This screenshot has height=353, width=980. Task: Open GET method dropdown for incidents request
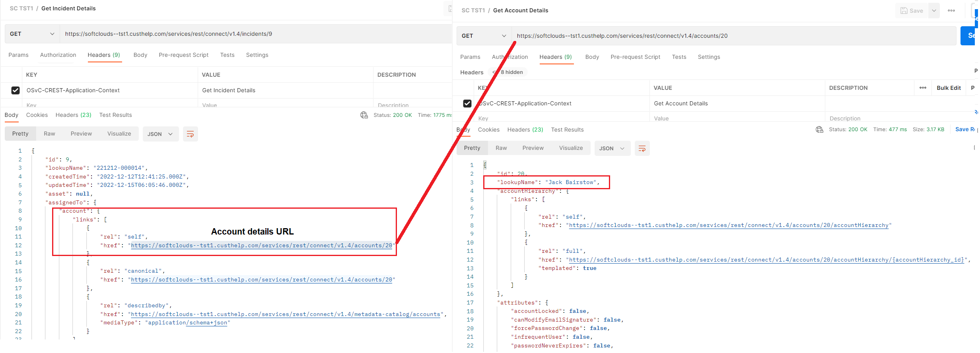pos(32,34)
